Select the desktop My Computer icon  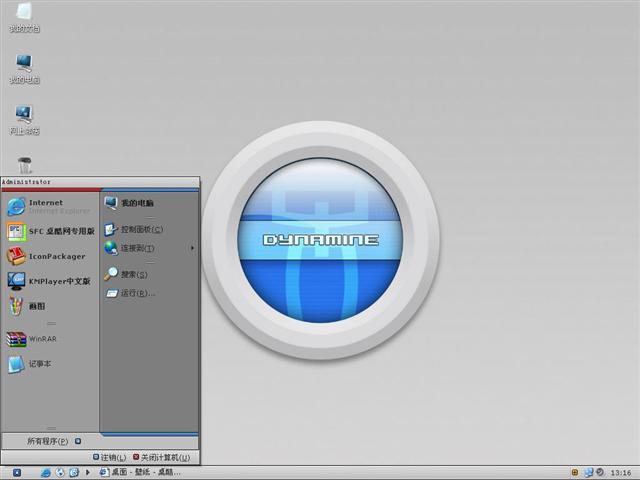(24, 69)
